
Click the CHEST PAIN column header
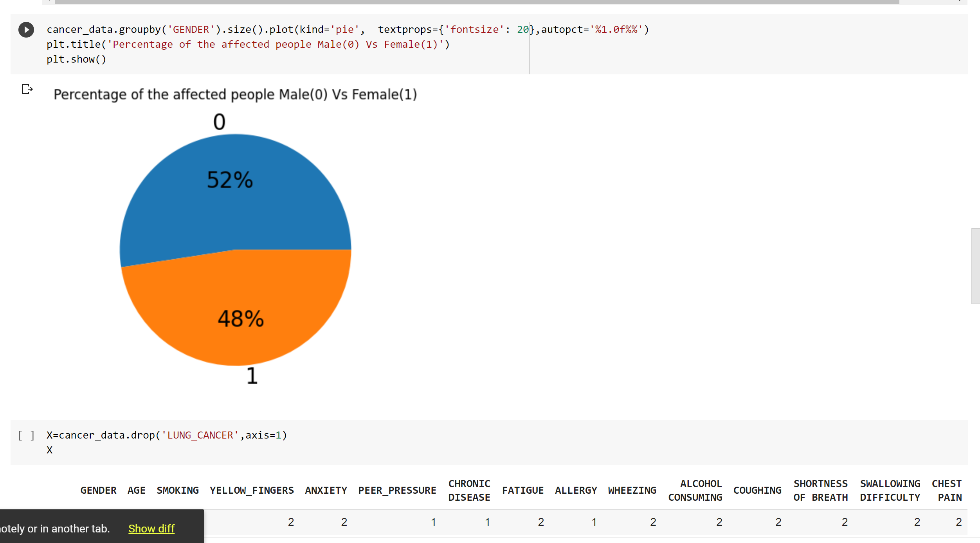point(947,490)
